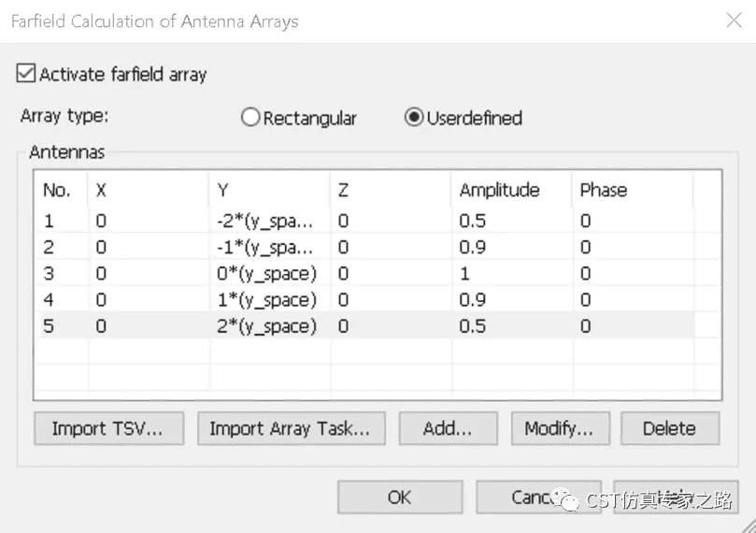Close the dialog window with X
This screenshot has width=756, height=533.
[728, 21]
